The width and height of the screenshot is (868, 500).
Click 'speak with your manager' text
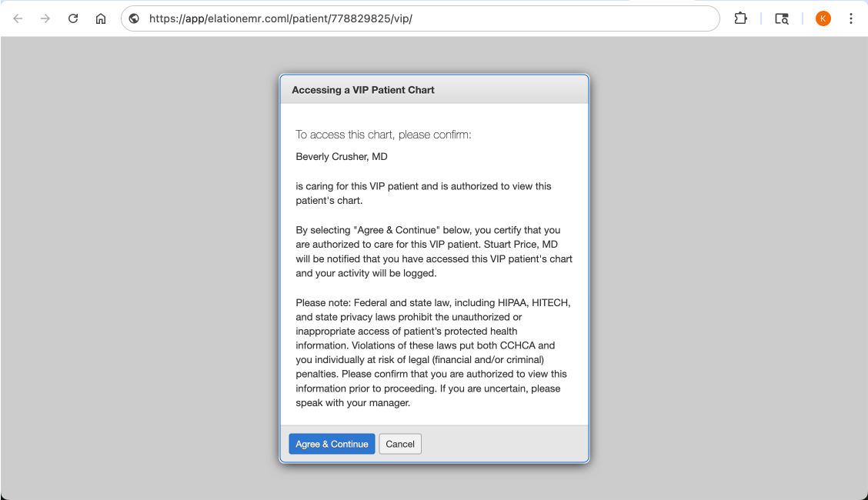[352, 403]
